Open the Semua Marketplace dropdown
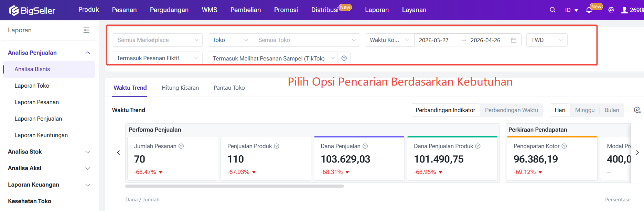644x211 pixels. tap(157, 40)
